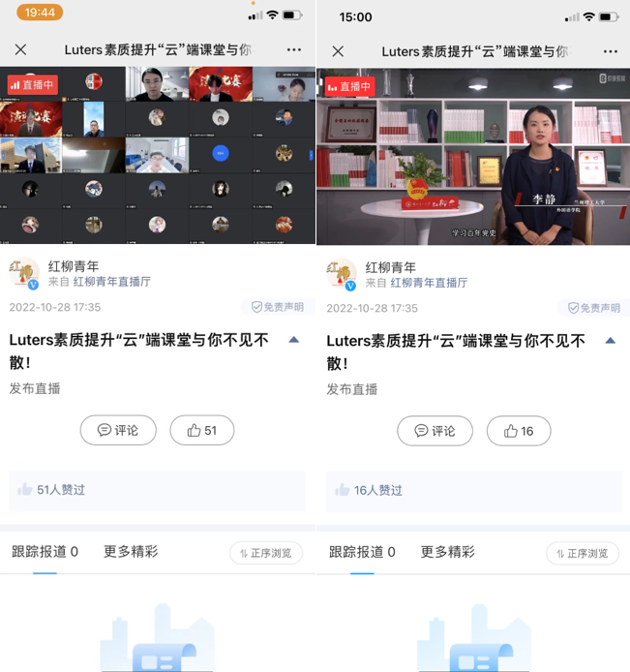This screenshot has height=672, width=630.
Task: Open 评论 comments on right screen
Action: tap(435, 431)
